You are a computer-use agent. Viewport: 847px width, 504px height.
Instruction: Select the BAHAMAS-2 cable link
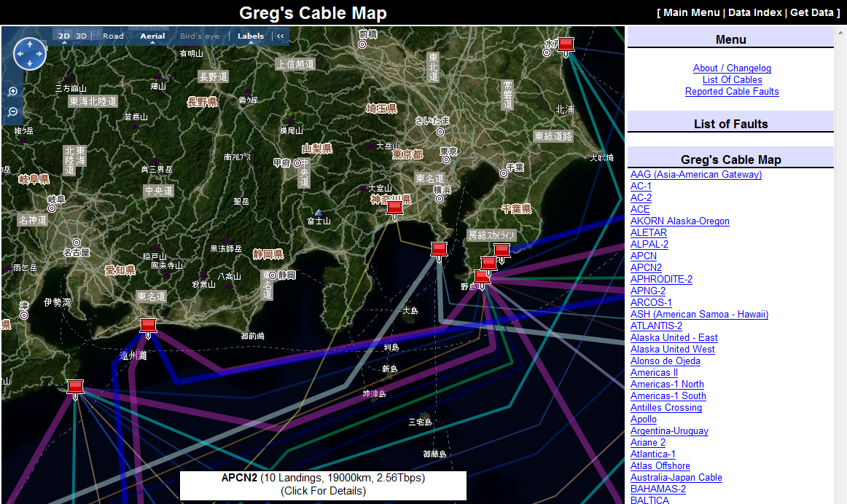click(x=658, y=489)
